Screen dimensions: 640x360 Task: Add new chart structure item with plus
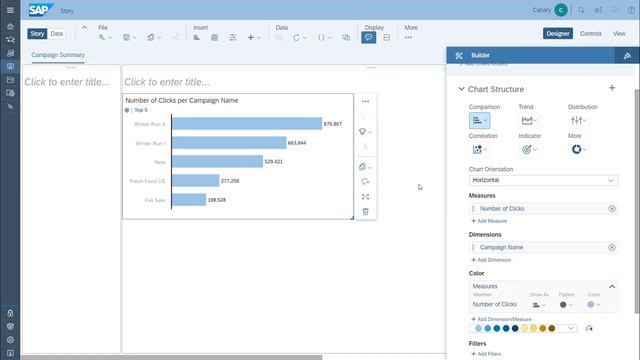[x=612, y=88]
